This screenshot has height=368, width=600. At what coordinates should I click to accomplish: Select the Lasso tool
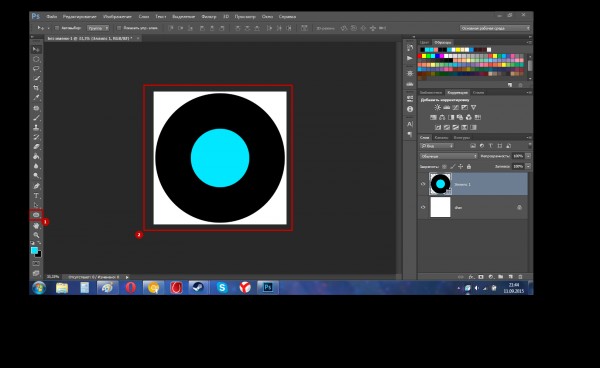(36, 68)
